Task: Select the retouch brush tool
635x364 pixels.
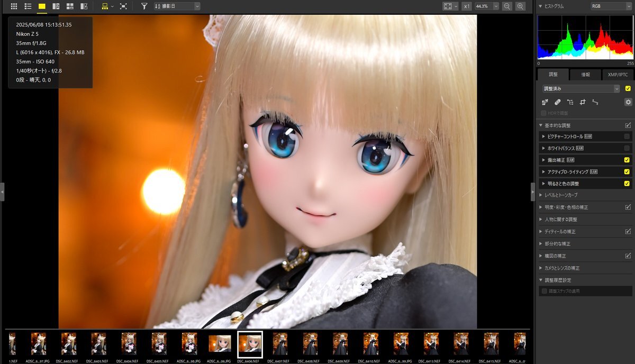Action: (557, 102)
